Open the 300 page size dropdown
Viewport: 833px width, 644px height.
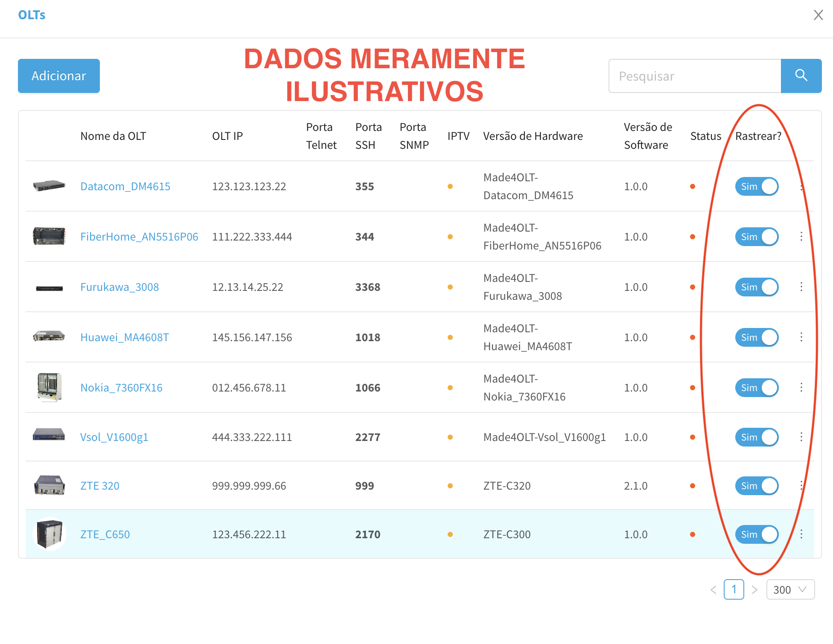[x=790, y=589]
